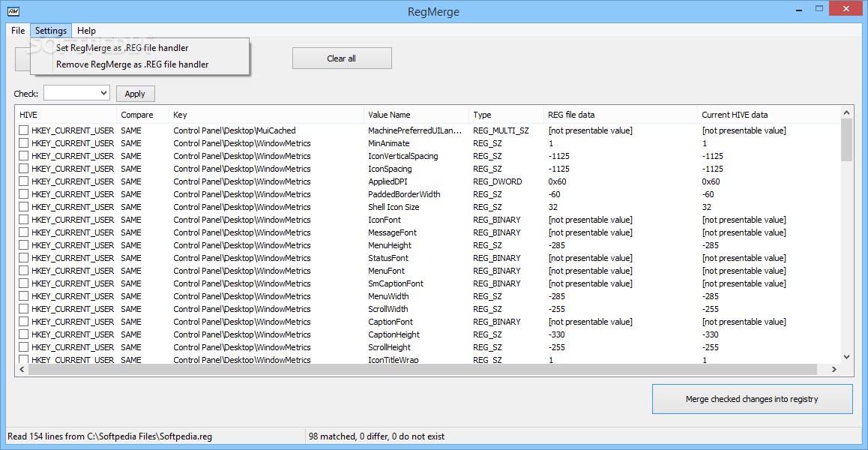Sort by the Key column header

(x=266, y=115)
